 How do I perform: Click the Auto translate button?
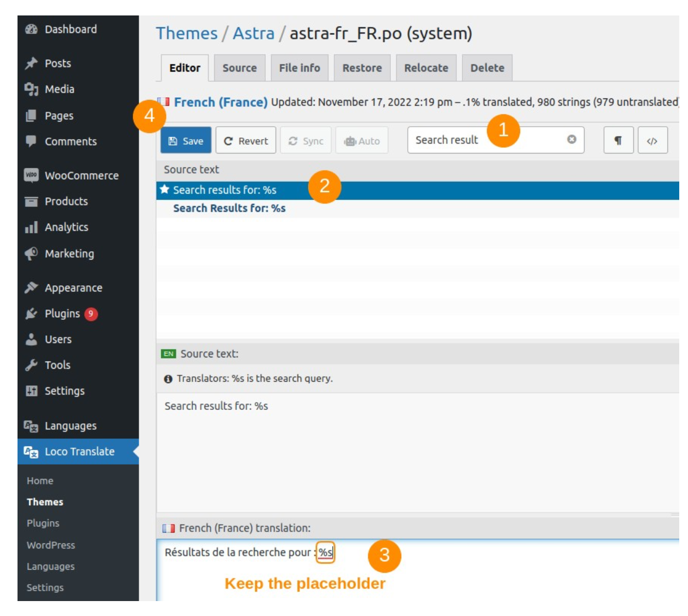[362, 140]
